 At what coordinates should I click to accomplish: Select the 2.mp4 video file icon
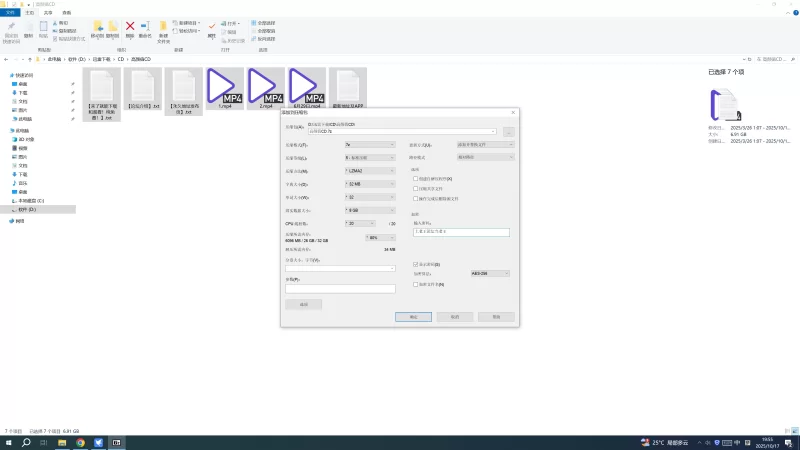click(x=266, y=87)
